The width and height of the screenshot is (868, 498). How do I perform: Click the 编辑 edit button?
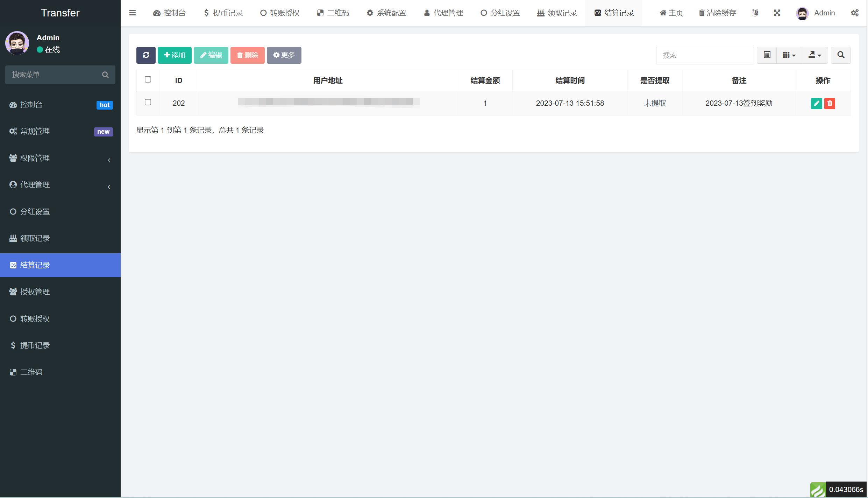pos(211,55)
